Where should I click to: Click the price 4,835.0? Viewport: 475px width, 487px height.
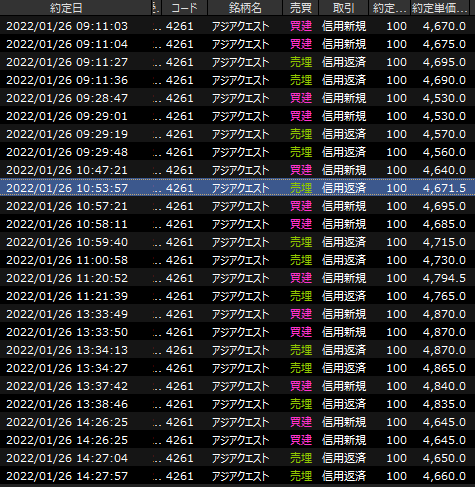(x=444, y=404)
